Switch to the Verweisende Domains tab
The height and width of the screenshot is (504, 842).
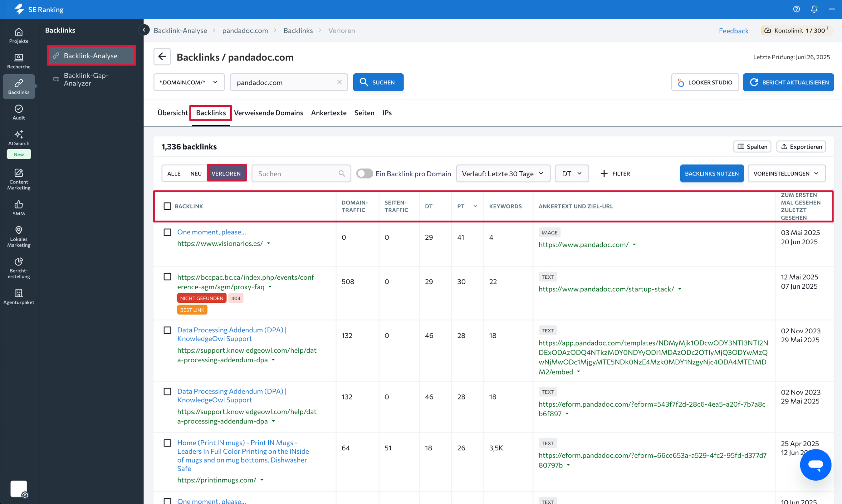268,113
